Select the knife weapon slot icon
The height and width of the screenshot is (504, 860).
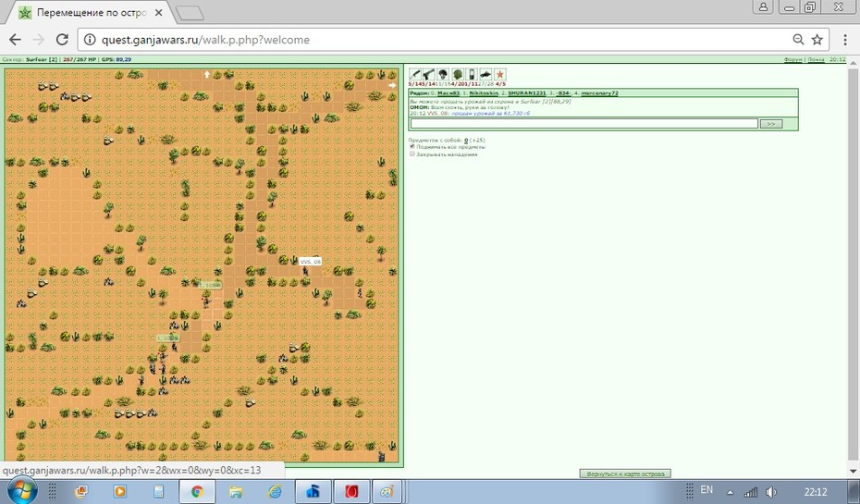click(415, 74)
